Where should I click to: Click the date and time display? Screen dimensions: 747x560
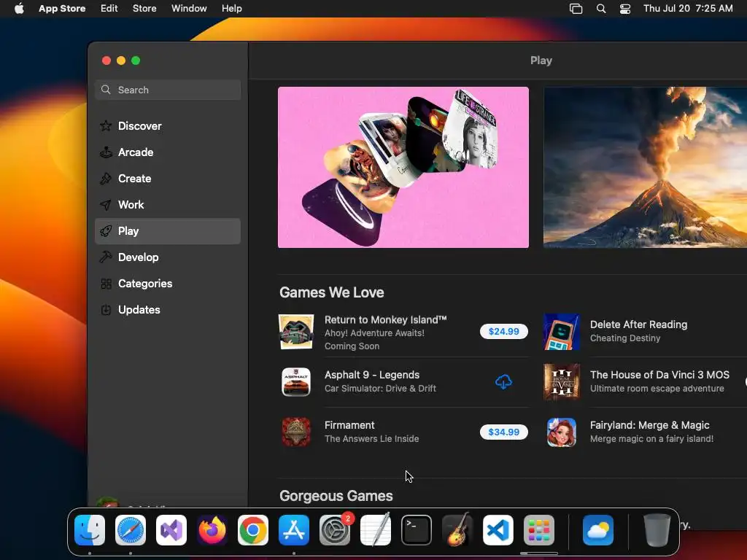(x=688, y=9)
